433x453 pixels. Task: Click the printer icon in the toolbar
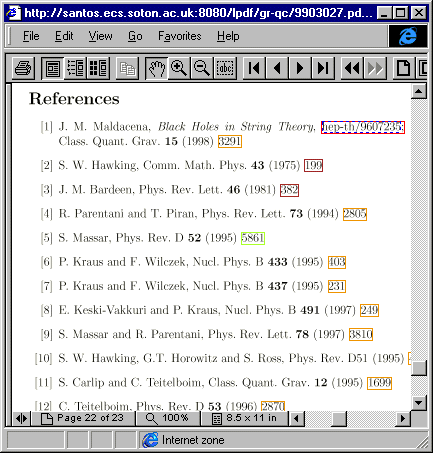23,68
